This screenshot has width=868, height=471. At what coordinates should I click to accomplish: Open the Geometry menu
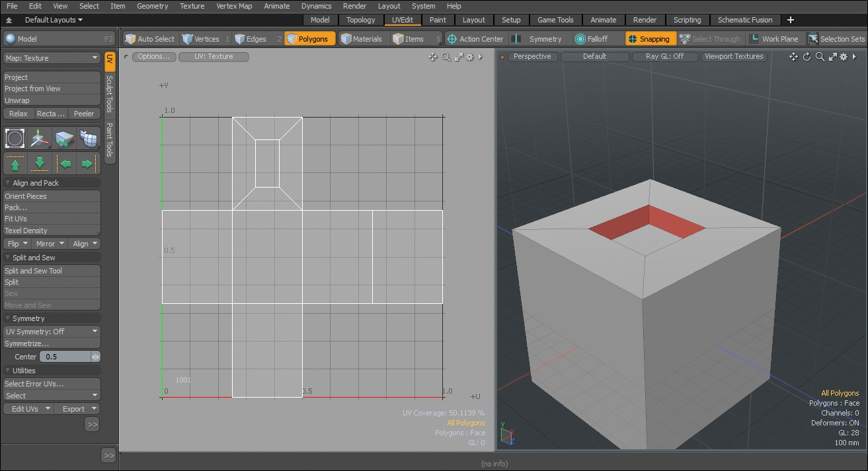(x=152, y=6)
